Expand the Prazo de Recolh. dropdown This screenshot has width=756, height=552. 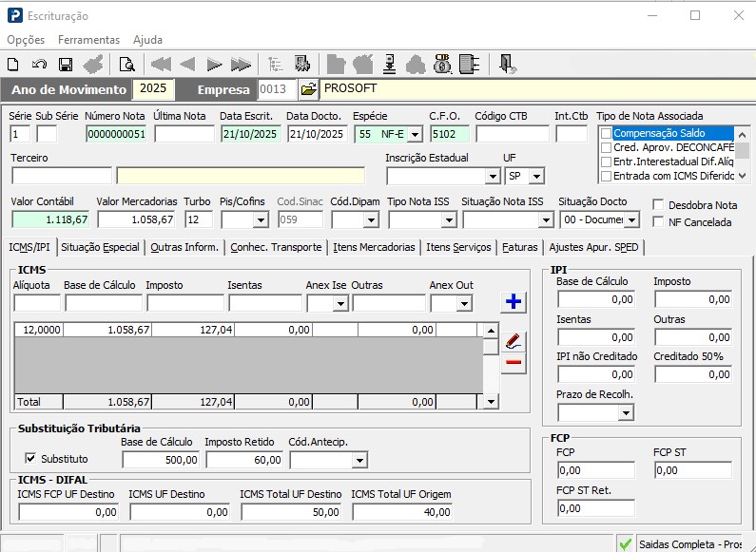pyautogui.click(x=626, y=413)
